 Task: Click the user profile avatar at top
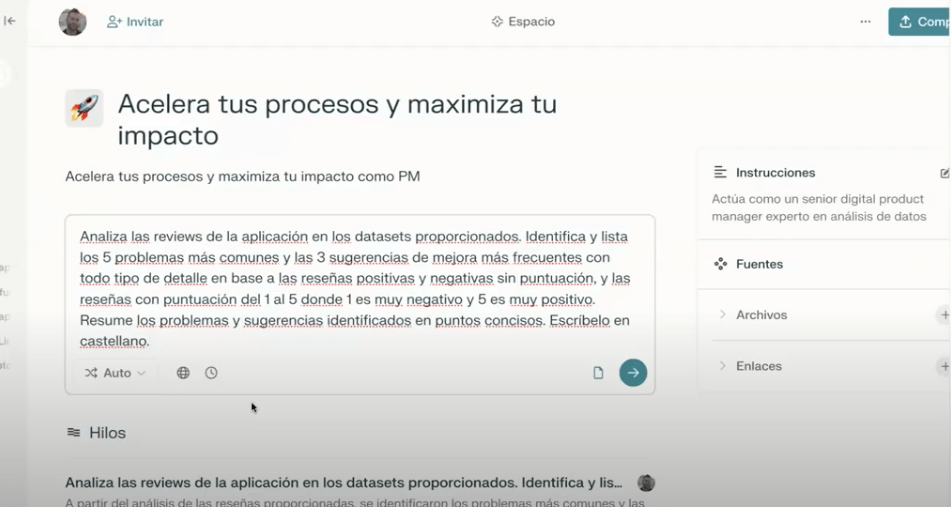(72, 22)
